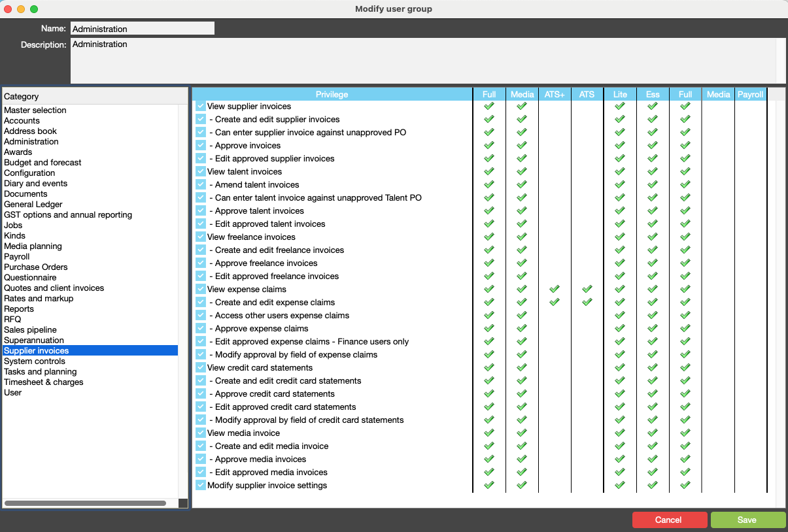Select the General Ledger category
The image size is (788, 532).
(90, 204)
